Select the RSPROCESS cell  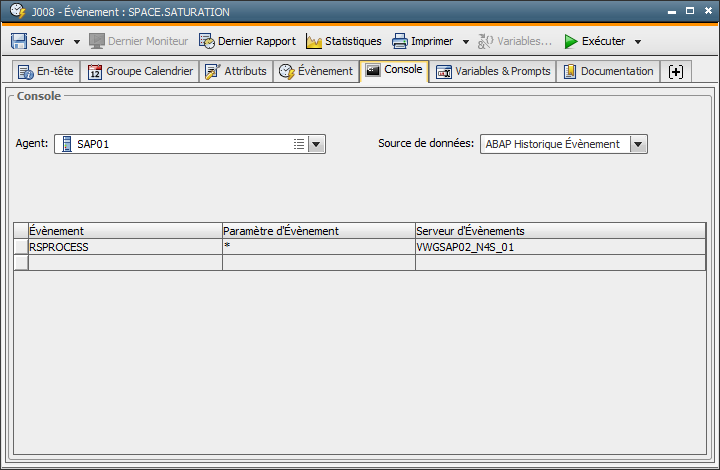[125, 247]
